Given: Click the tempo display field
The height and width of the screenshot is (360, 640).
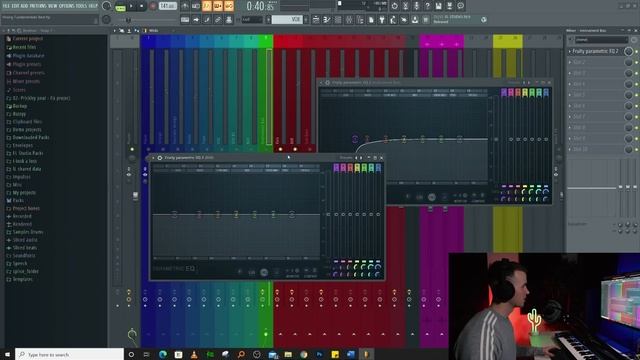Looking at the screenshot, I should (168, 6).
